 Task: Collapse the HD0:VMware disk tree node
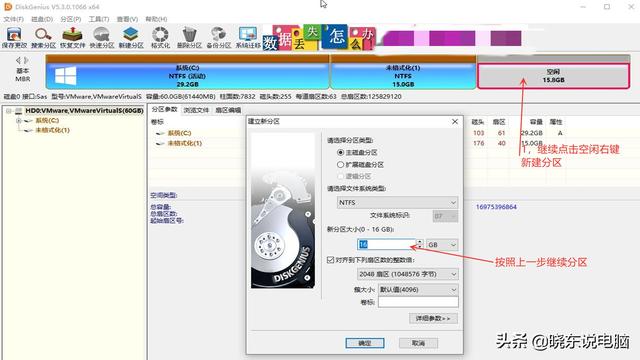pyautogui.click(x=9, y=111)
